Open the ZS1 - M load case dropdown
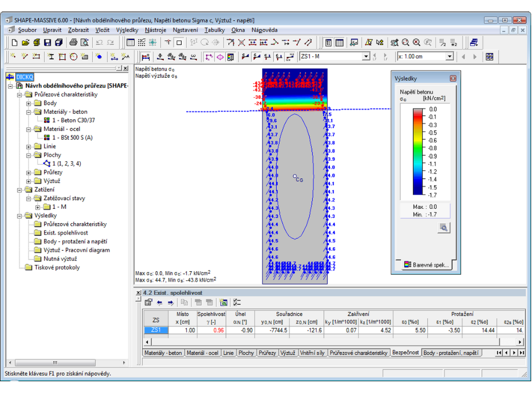Screen dimensions: 532x393 pyautogui.click(x=366, y=56)
